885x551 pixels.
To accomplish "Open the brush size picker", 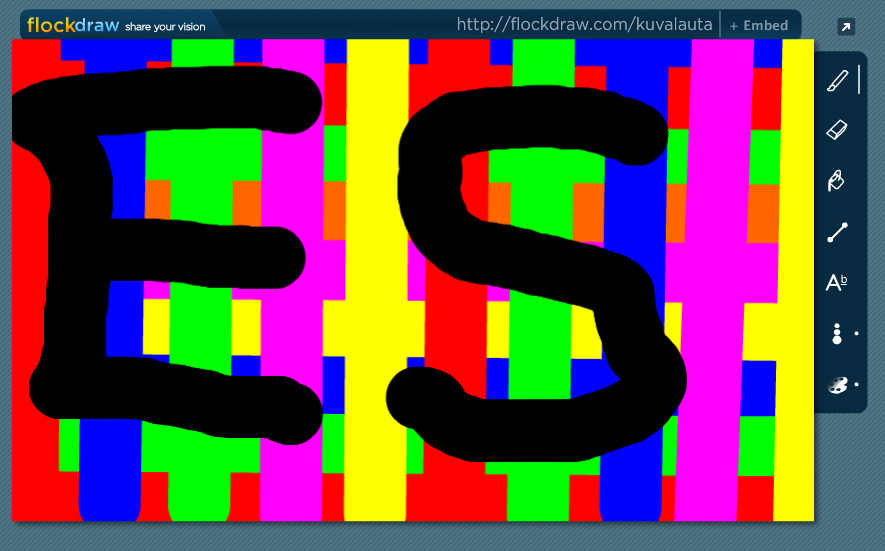I will point(837,334).
